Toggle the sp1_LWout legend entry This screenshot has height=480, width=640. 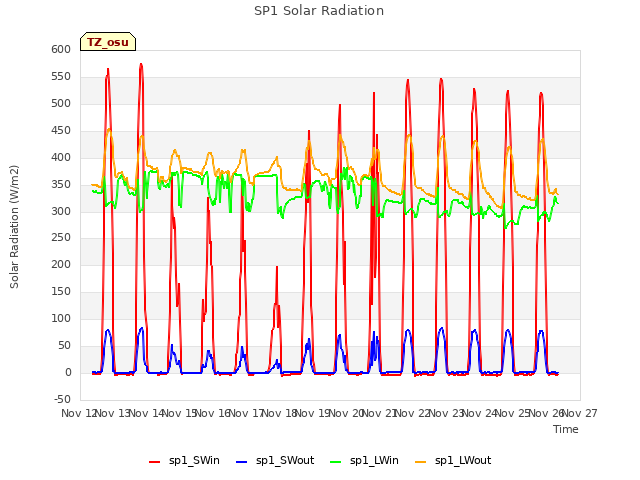[x=453, y=461]
